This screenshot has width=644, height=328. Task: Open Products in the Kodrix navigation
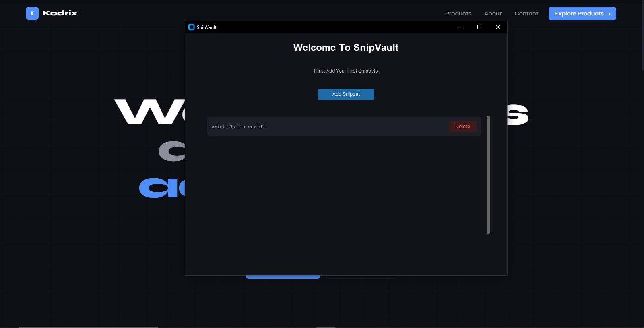coord(458,13)
